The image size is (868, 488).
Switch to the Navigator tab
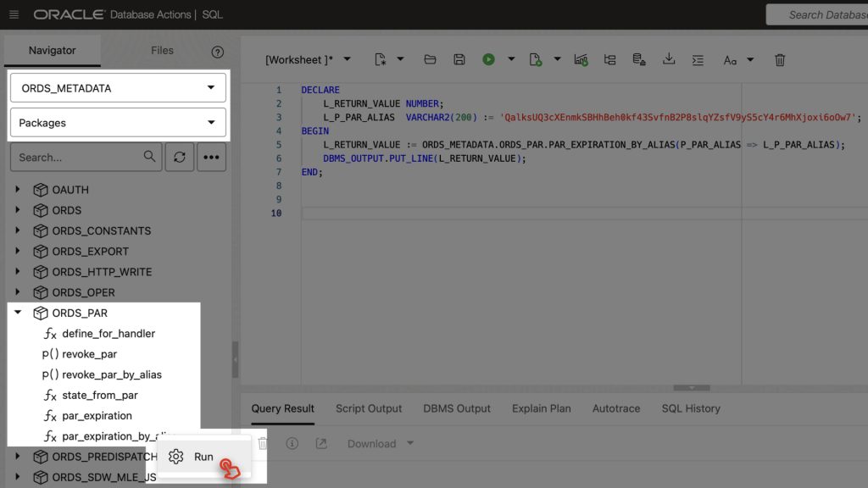coord(52,50)
